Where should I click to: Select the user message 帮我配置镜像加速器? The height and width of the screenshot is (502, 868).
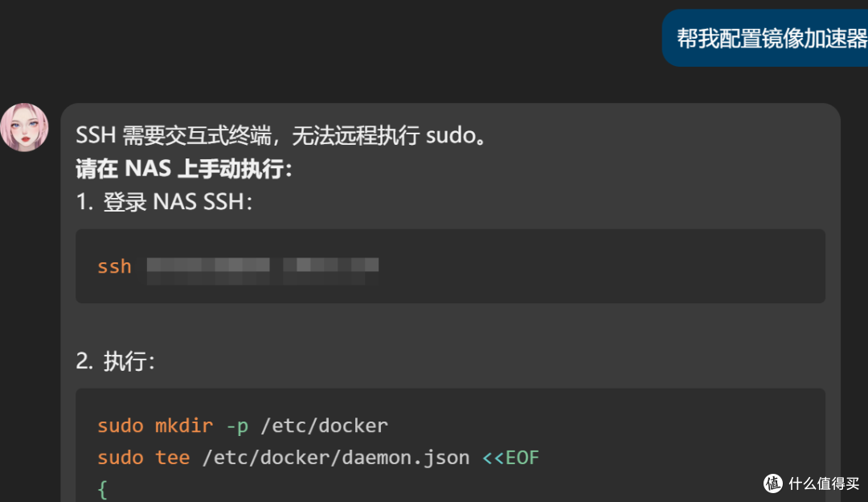click(x=772, y=38)
